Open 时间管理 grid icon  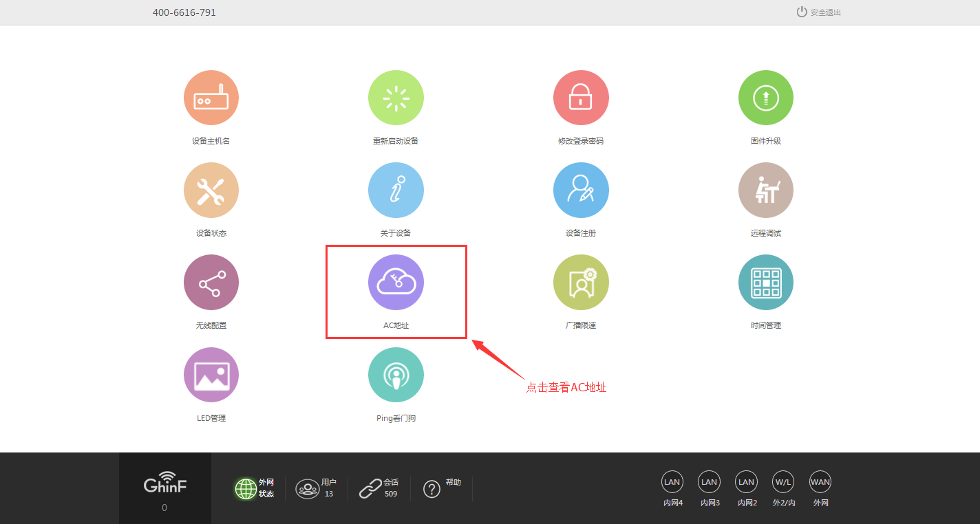pyautogui.click(x=765, y=283)
